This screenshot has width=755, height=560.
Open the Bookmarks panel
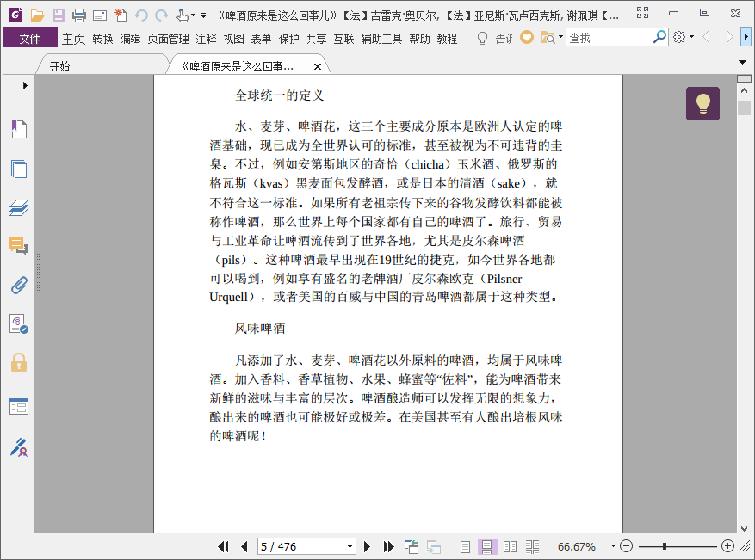pos(19,129)
